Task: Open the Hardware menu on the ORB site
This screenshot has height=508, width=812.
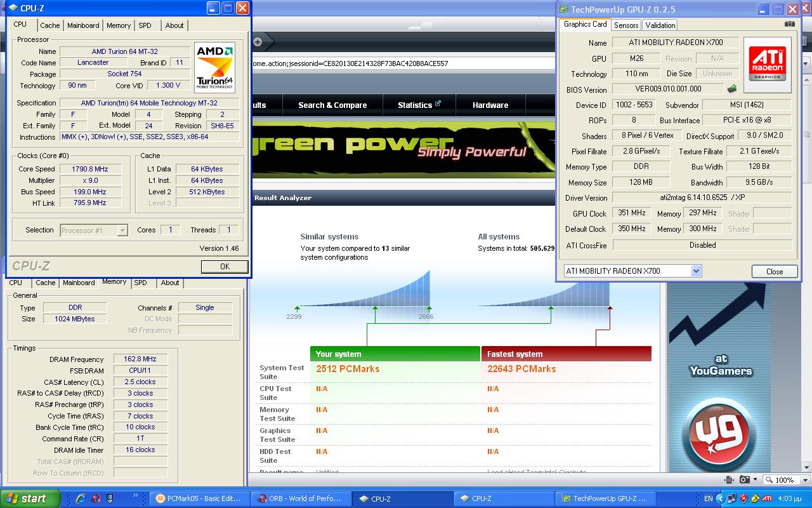Action: pyautogui.click(x=490, y=105)
